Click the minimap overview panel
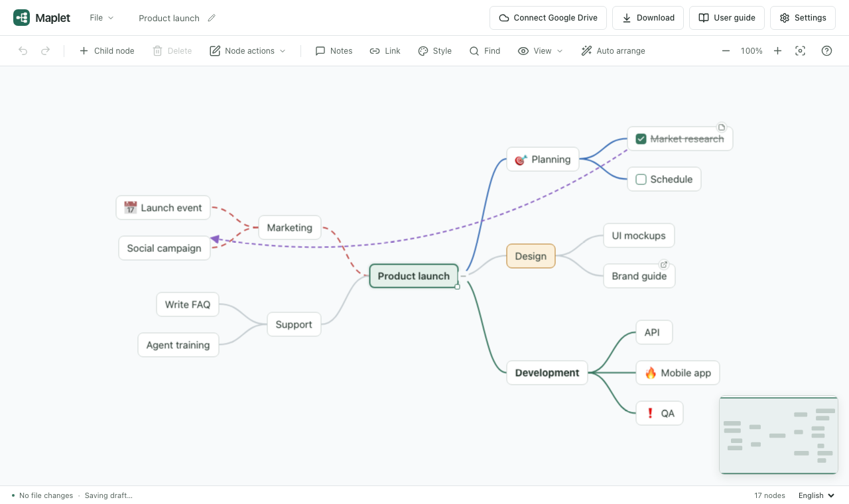849x504 pixels. pos(779,435)
